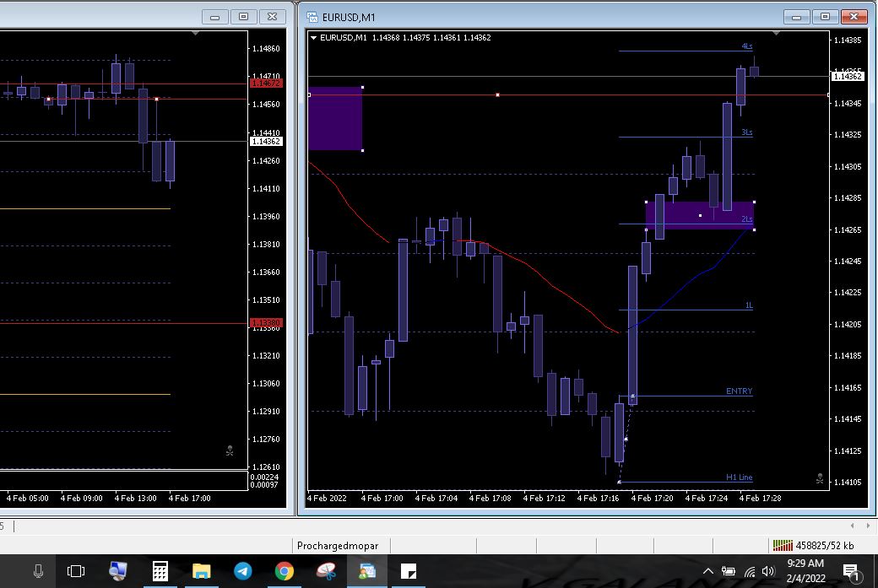Select the H1 Line label

tap(739, 477)
